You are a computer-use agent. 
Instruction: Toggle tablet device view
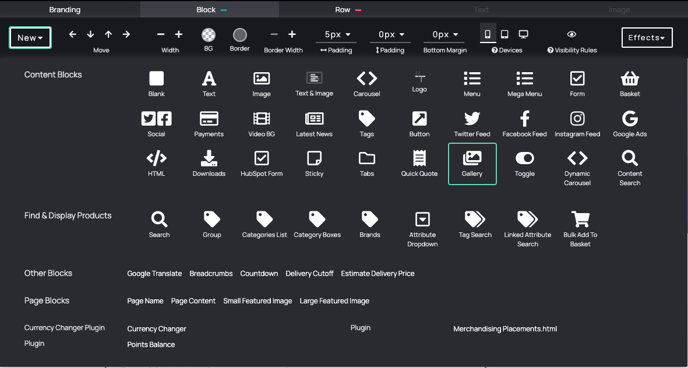(x=505, y=34)
